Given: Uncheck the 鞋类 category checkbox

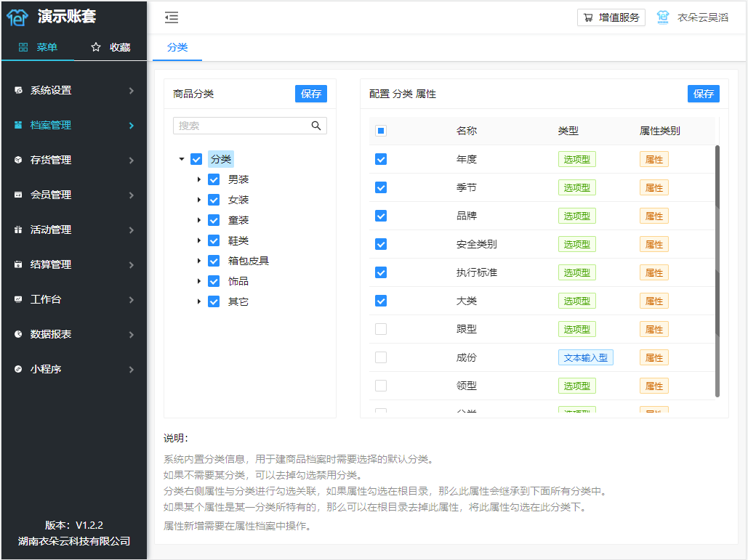Looking at the screenshot, I should click(x=214, y=240).
